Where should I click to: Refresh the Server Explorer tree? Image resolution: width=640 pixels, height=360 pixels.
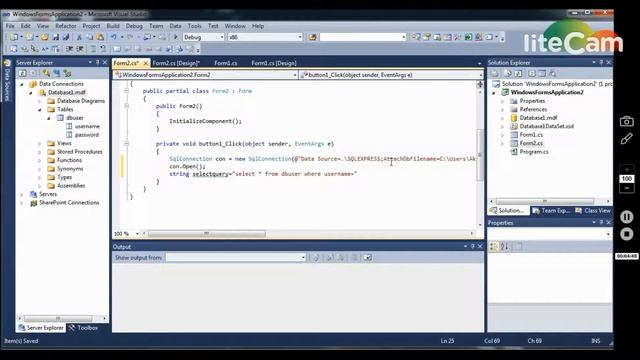point(22,73)
